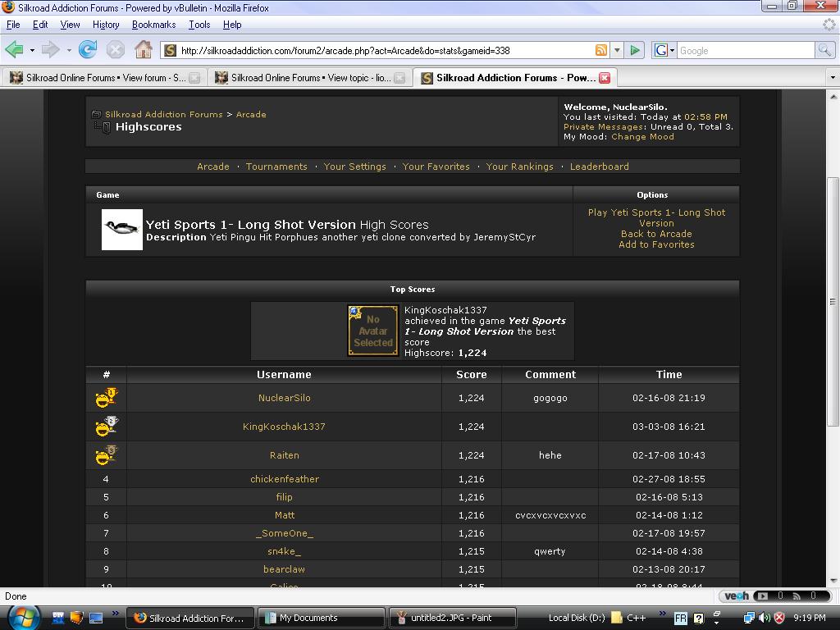Click the network connection tray icon
This screenshot has height=630, width=840.
tap(749, 618)
